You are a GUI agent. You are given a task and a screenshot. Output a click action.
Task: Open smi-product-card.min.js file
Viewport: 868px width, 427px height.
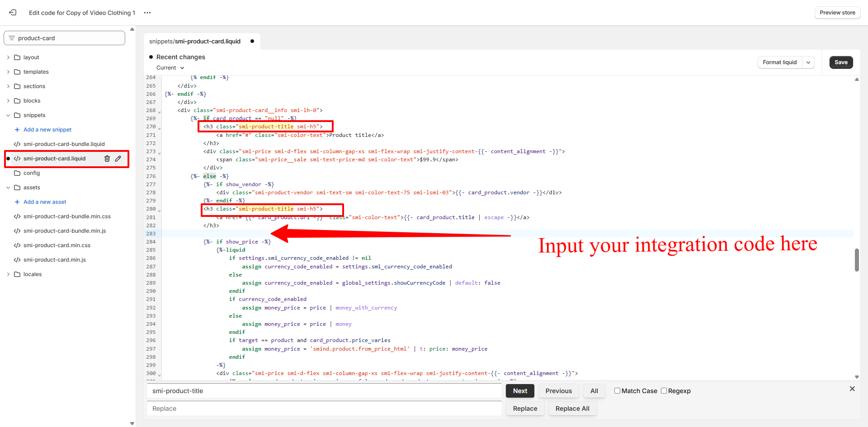point(55,260)
